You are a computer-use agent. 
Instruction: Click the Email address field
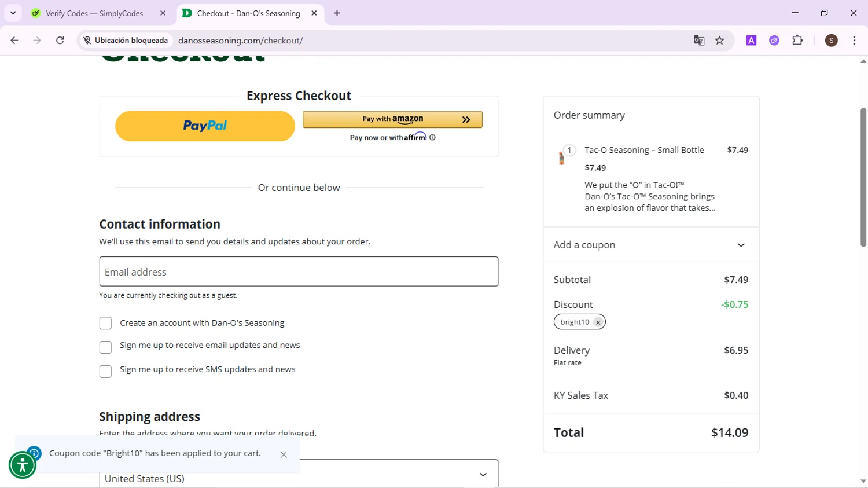(299, 271)
